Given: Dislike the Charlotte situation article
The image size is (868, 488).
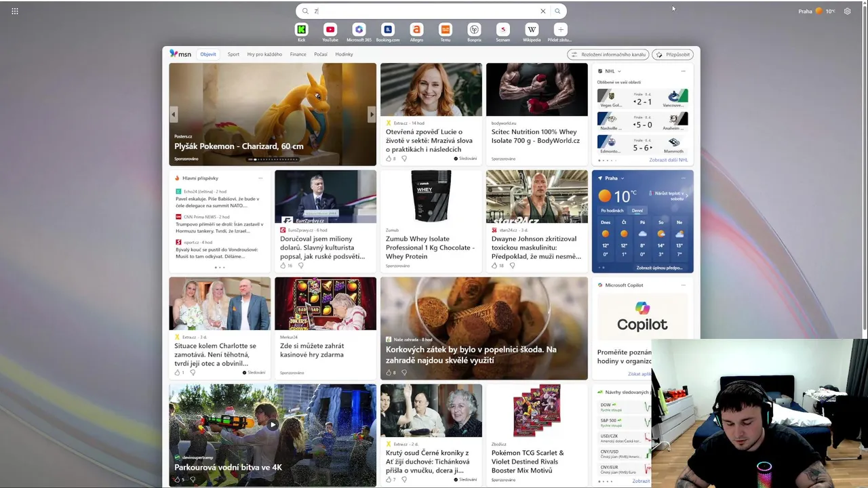Looking at the screenshot, I should 193,373.
